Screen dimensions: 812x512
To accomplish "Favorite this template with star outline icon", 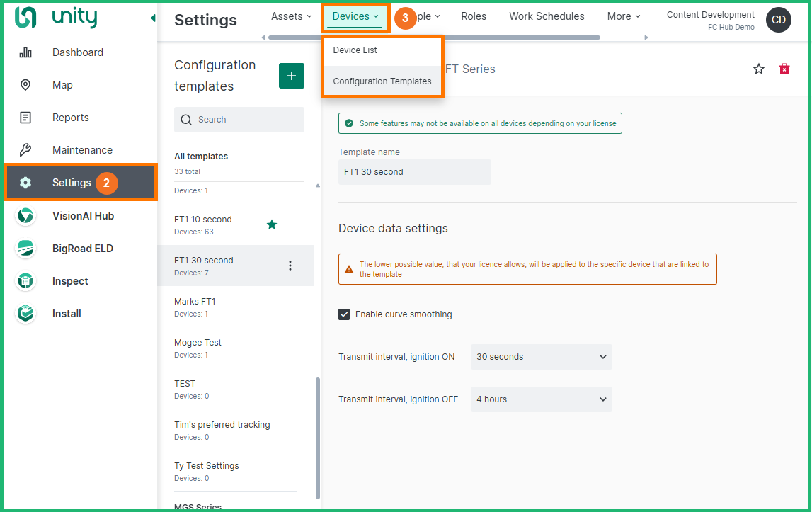I will [x=759, y=69].
